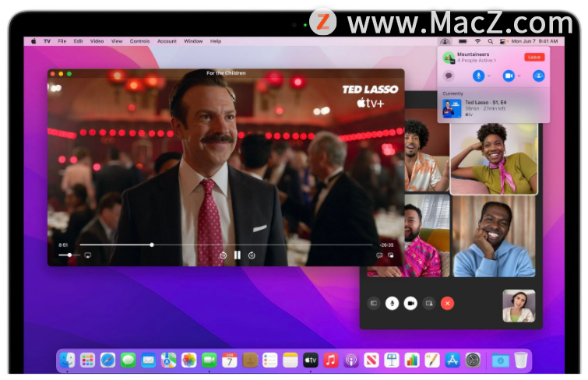The image size is (588, 380).
Task: Open Contacts from the Dock
Action: (250, 361)
